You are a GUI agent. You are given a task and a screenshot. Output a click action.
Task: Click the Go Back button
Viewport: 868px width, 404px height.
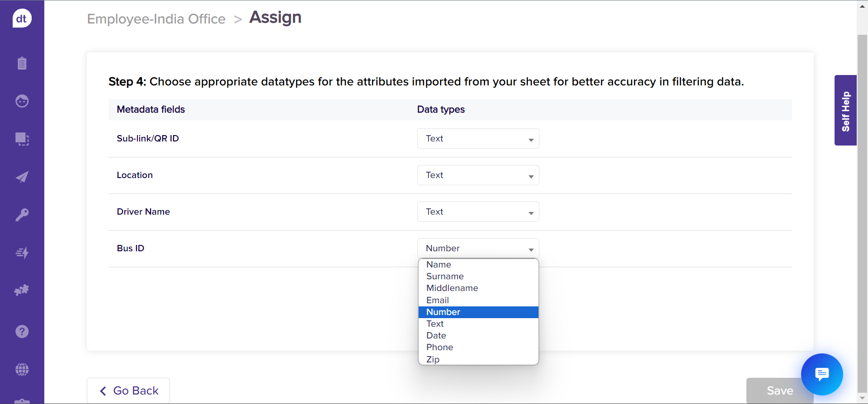pyautogui.click(x=128, y=390)
